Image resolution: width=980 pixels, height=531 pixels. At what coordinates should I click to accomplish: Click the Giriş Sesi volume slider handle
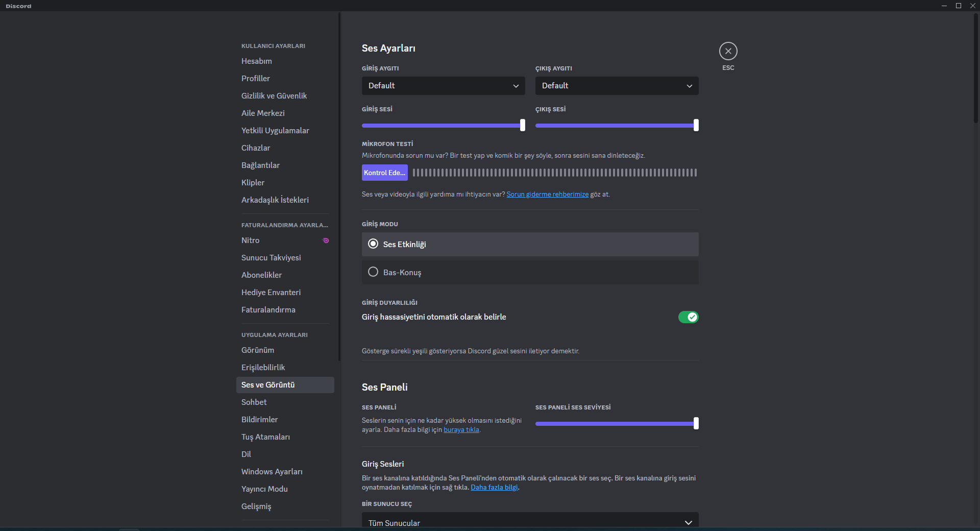point(522,125)
